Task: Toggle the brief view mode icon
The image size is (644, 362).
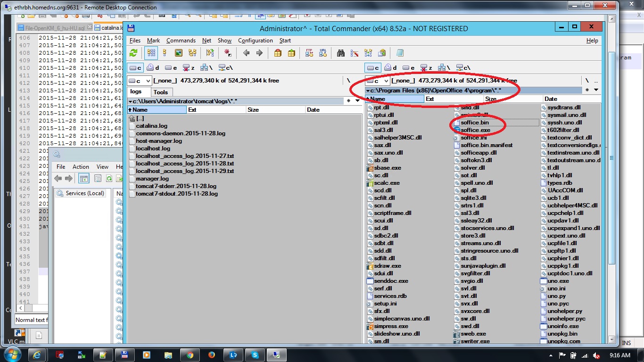Action: (151, 52)
